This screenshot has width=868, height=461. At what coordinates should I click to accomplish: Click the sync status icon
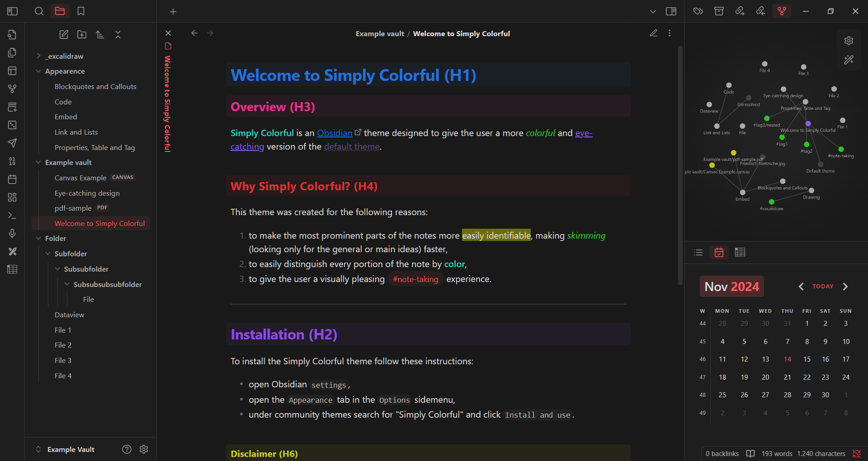856,454
